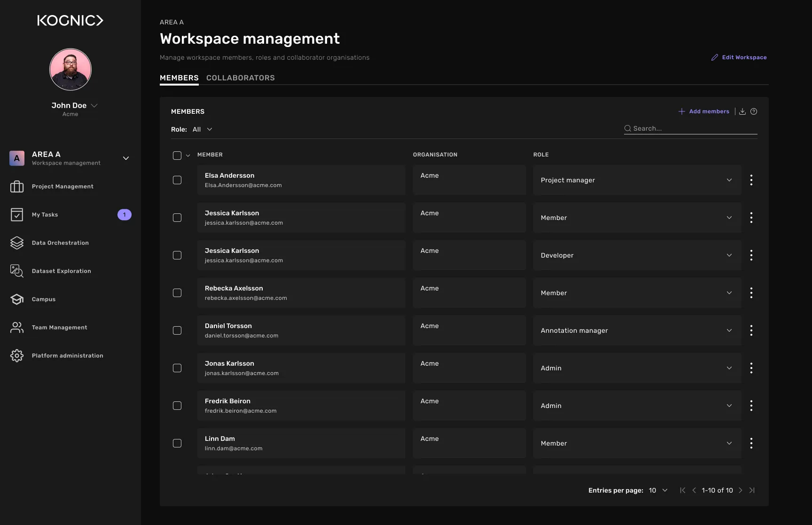Open My Tasks checklist icon

click(x=17, y=215)
